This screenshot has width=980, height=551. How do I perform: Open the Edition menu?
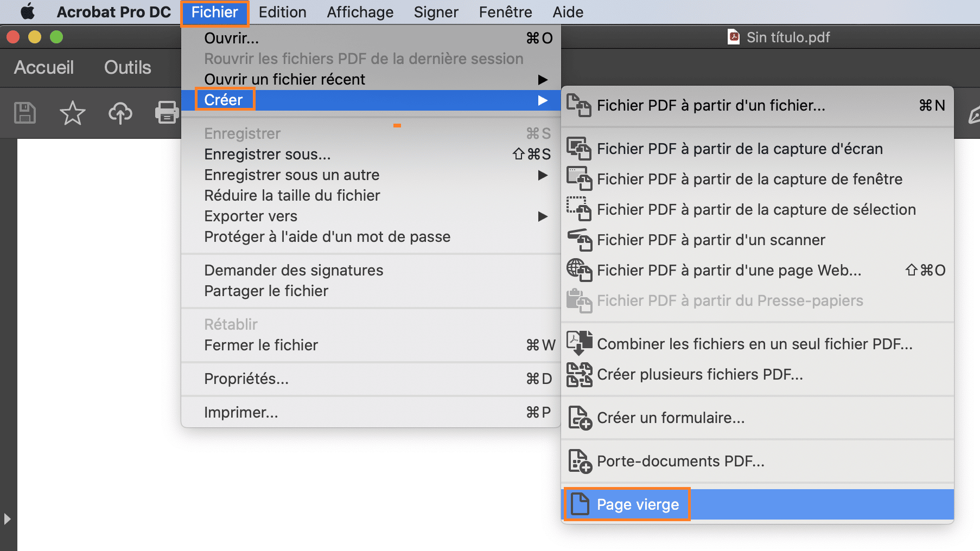[x=282, y=12]
